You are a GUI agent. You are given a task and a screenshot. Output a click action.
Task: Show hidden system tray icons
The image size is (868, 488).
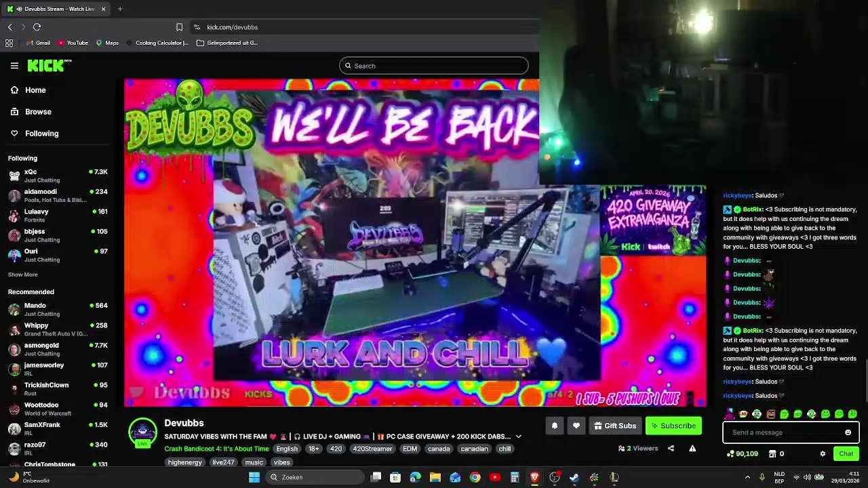(x=747, y=477)
